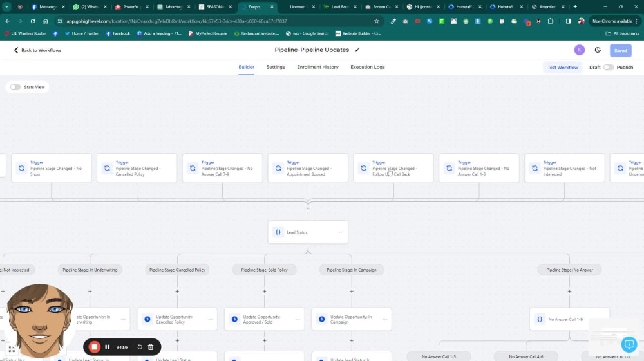The height and width of the screenshot is (361, 644).
Task: Pause the screen recording
Action: [107, 347]
